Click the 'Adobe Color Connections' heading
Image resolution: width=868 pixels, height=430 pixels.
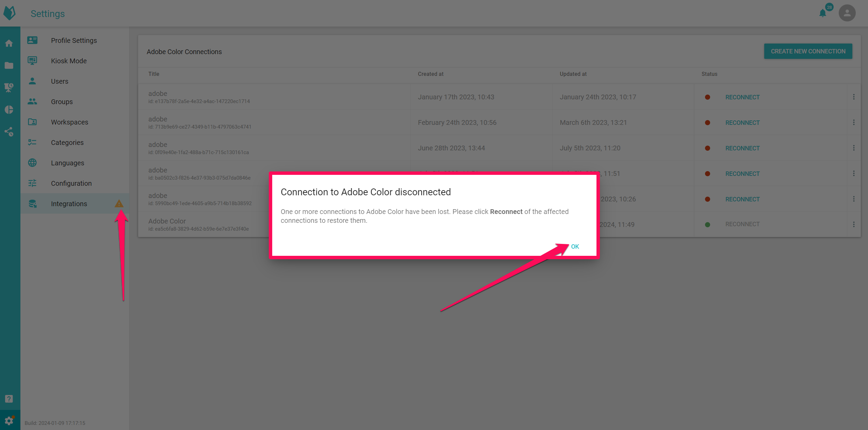pyautogui.click(x=184, y=52)
